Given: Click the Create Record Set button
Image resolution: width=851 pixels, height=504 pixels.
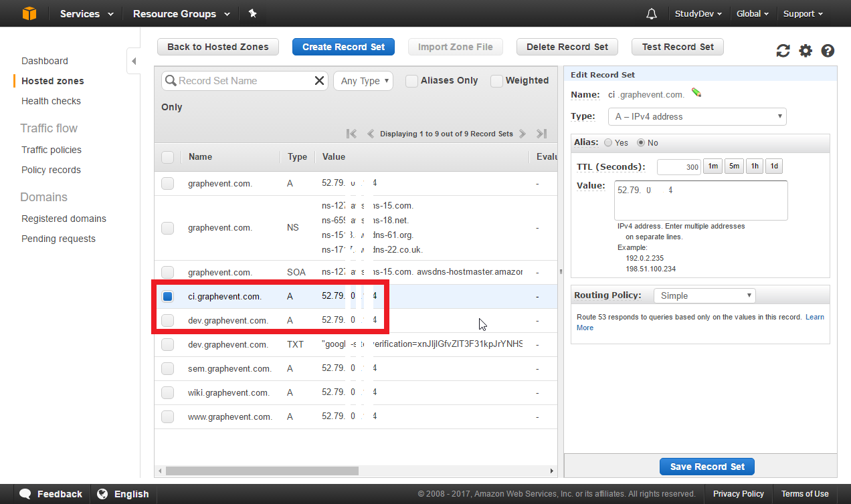Looking at the screenshot, I should coord(343,47).
